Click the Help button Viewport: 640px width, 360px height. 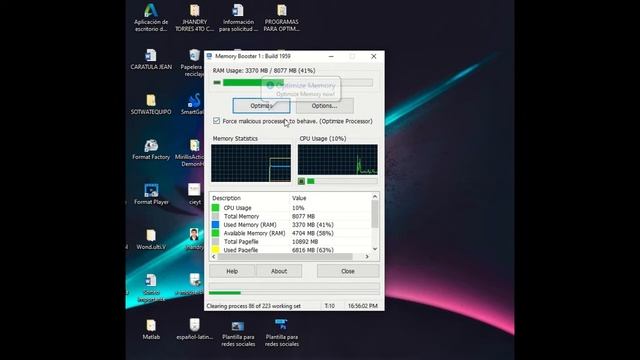click(232, 271)
